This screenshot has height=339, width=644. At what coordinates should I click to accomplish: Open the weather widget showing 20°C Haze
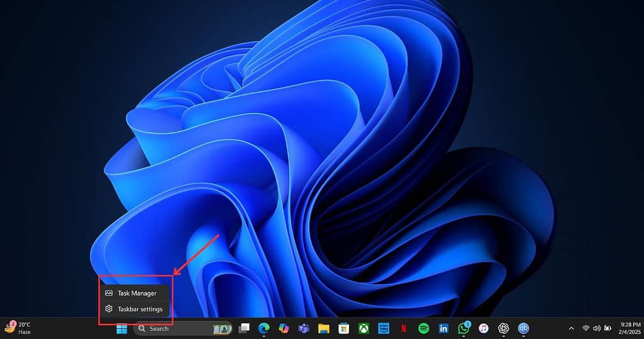click(x=18, y=328)
